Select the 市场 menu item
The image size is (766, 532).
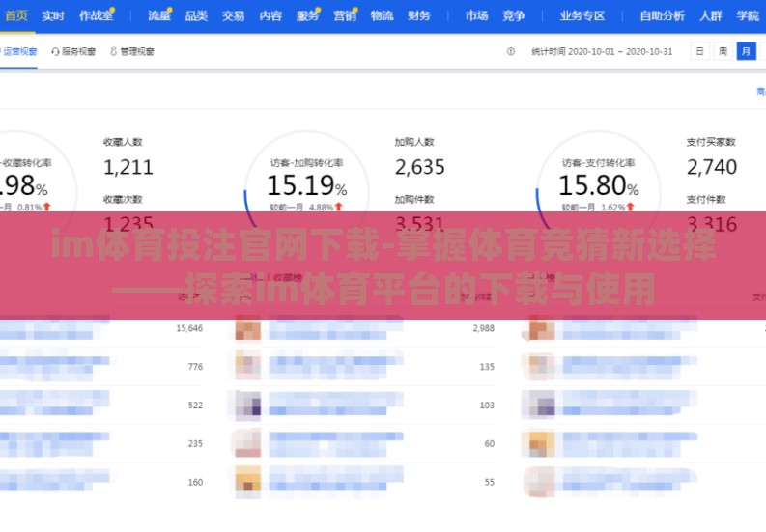477,15
